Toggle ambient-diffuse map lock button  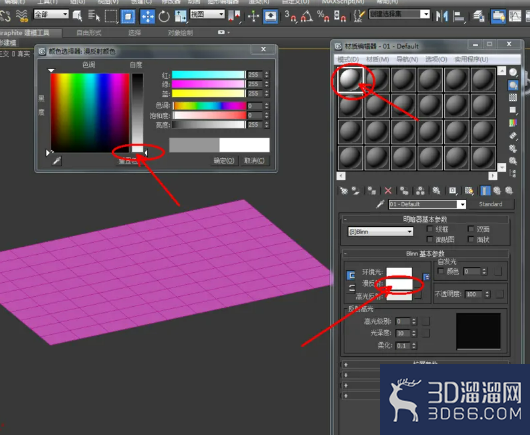click(x=426, y=277)
